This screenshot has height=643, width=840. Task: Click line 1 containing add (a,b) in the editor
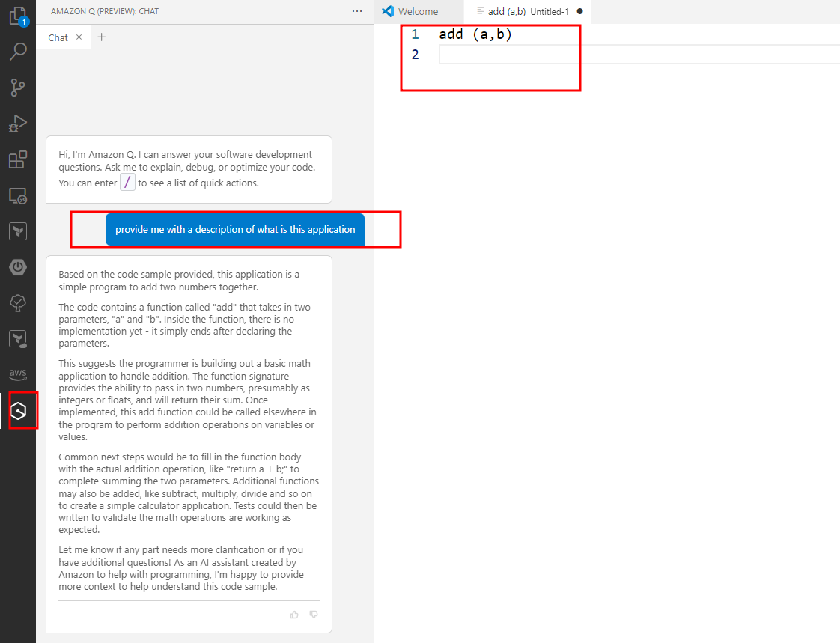tap(475, 34)
